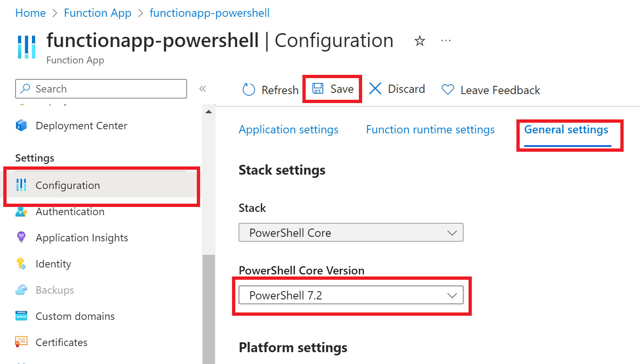Click the Application Insights lightbulb icon
The width and height of the screenshot is (640, 364).
point(21,237)
